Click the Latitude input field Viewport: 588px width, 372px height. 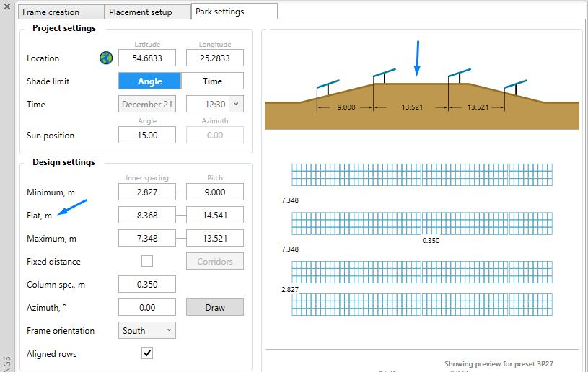coord(147,58)
